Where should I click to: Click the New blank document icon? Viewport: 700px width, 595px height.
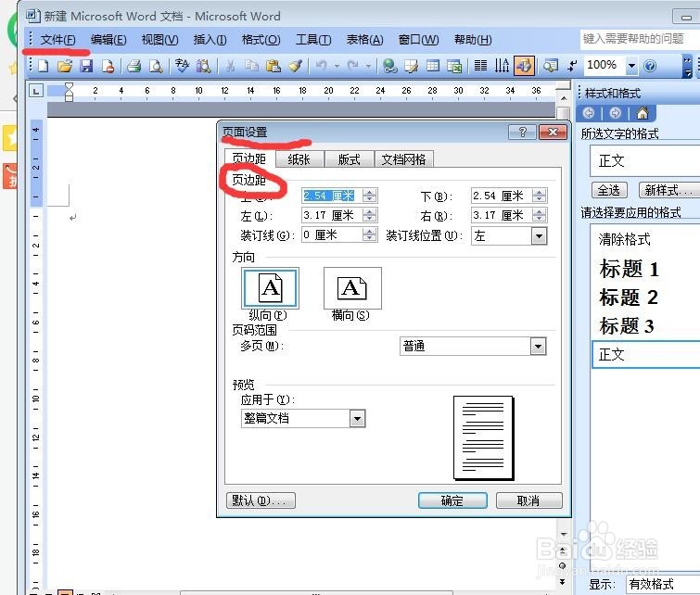[x=44, y=66]
